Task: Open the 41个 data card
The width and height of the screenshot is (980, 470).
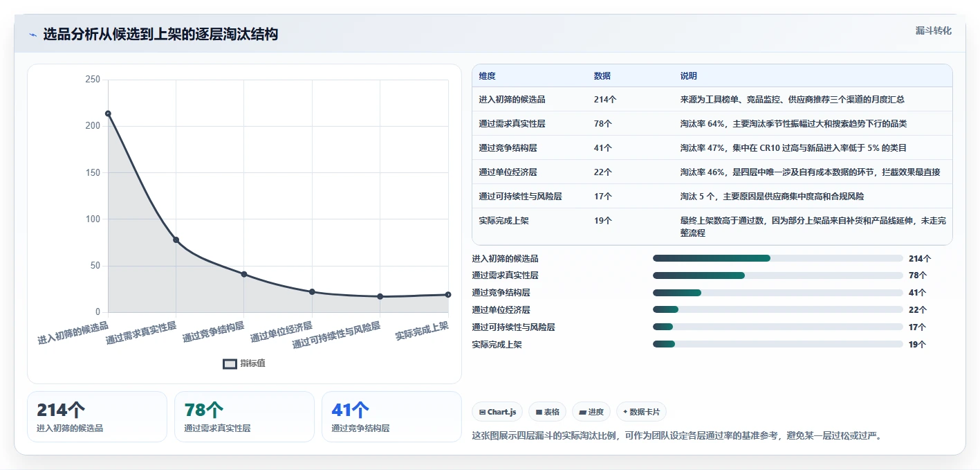Action: [391, 417]
